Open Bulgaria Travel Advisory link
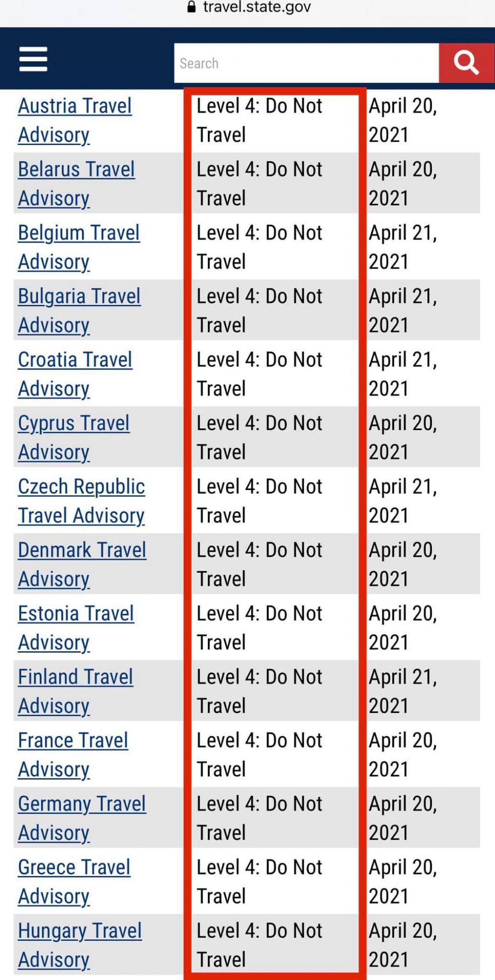 (x=79, y=296)
